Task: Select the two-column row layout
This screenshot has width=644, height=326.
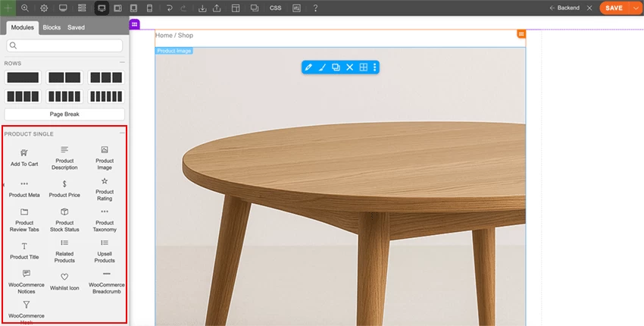Action: pyautogui.click(x=64, y=77)
